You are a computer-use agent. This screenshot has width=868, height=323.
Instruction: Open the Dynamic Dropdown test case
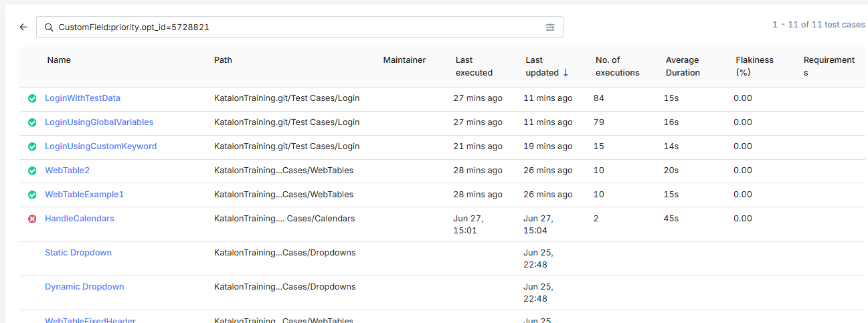coord(84,287)
